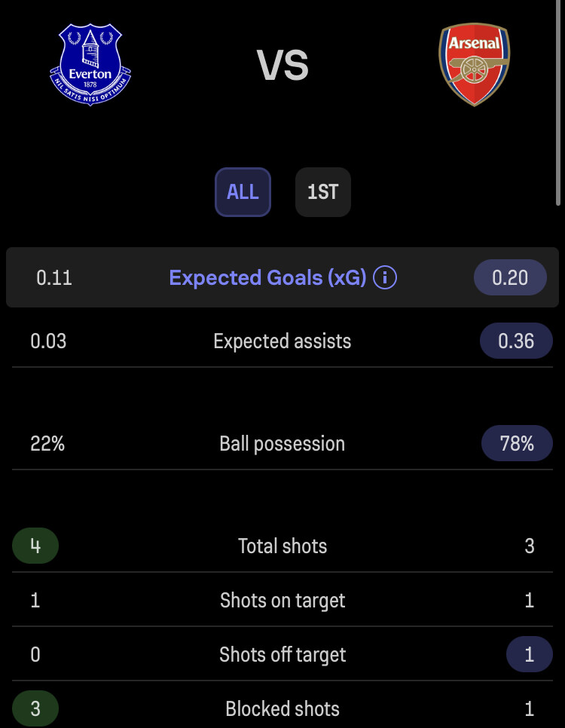Click Everton's 22% possession value
565x728 pixels.
pyautogui.click(x=47, y=443)
